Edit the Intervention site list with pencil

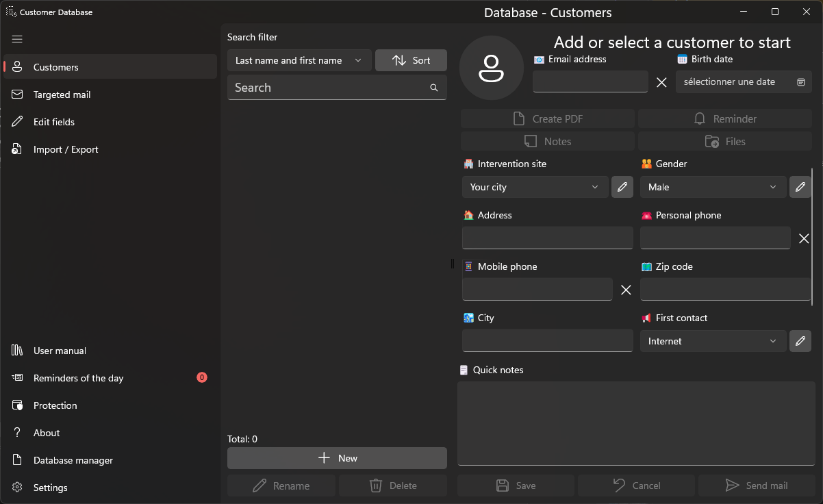click(x=622, y=187)
